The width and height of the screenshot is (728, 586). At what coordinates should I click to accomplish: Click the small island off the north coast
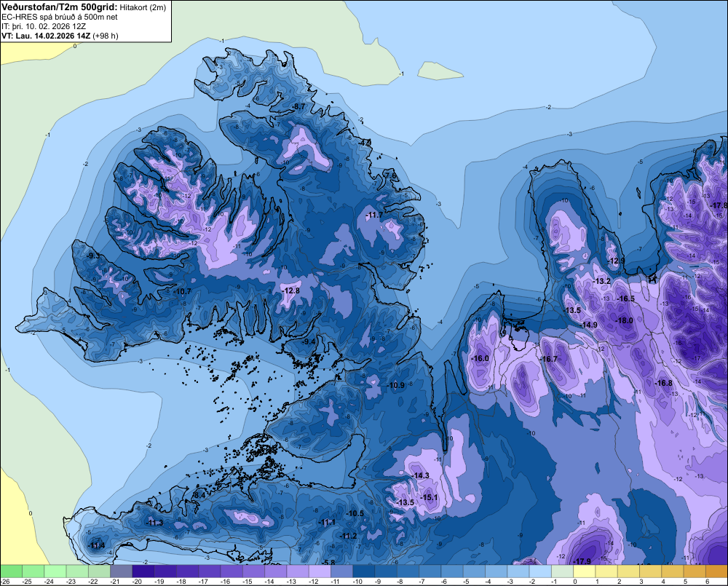point(439,71)
